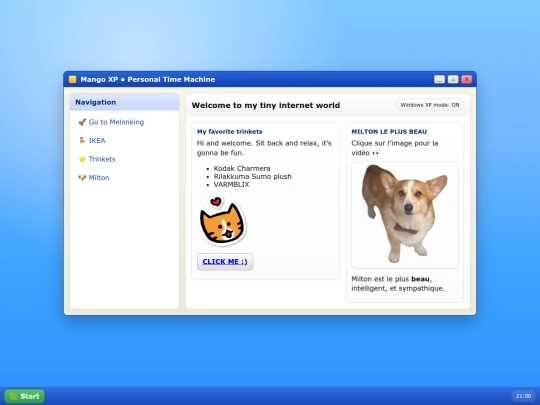Viewport: 540px width, 405px height.
Task: Open the green Start button
Action: [24, 396]
